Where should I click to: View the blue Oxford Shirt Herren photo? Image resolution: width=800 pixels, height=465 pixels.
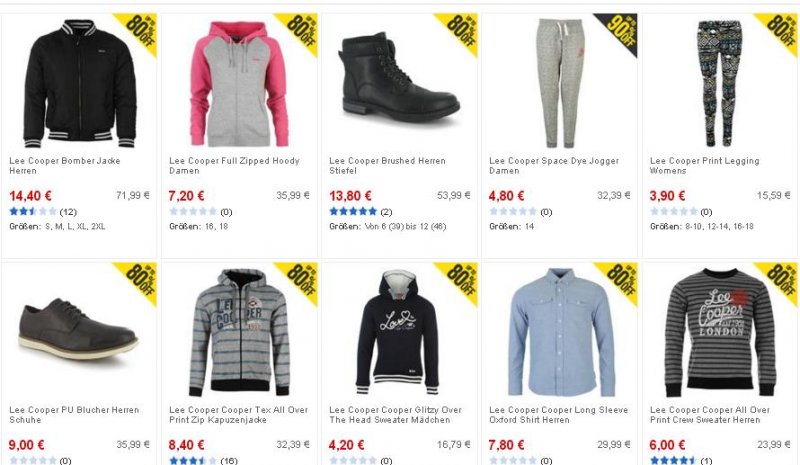(x=561, y=332)
